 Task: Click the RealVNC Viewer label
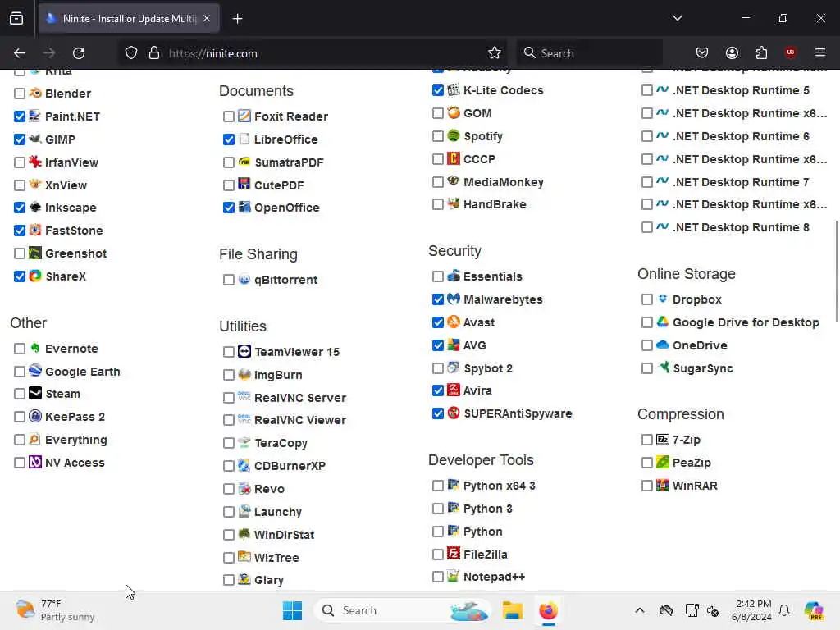(x=300, y=420)
